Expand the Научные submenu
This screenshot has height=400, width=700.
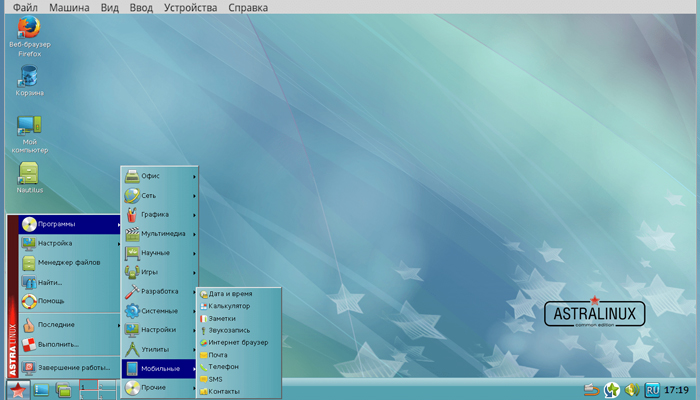[x=160, y=253]
